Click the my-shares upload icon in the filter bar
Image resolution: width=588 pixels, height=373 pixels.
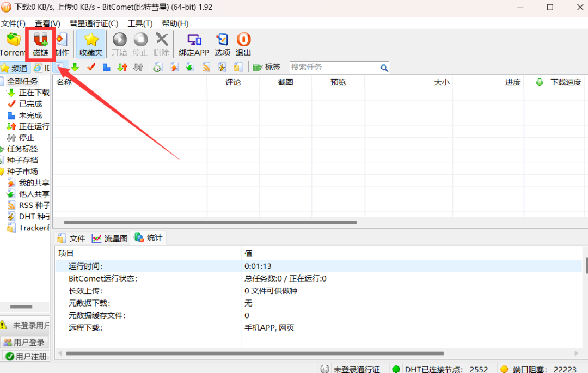(174, 67)
